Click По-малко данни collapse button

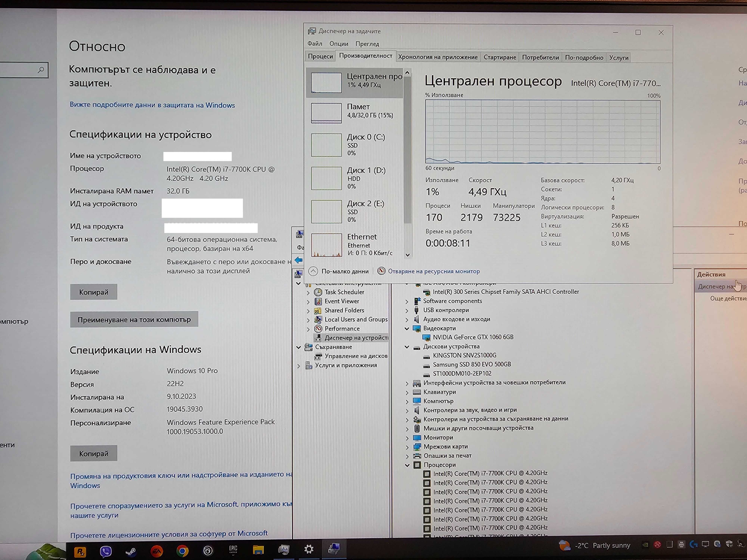tap(339, 271)
